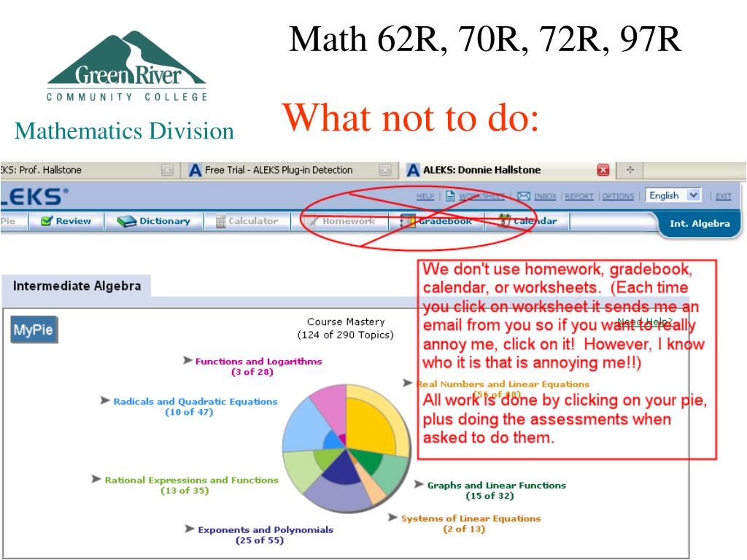Expand arrow beside Functions and Logarithms
Image resolution: width=747 pixels, height=560 pixels.
187,360
